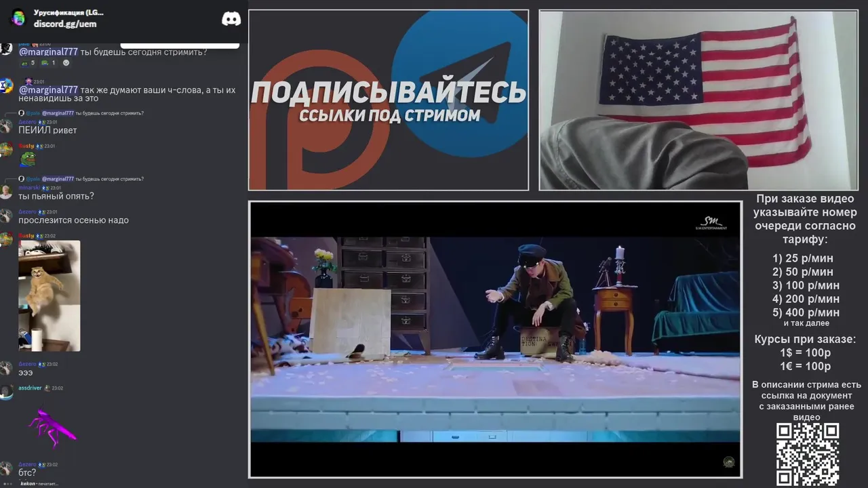Open @marginal777 mention in 'так же думают' message
This screenshot has height=488, width=868.
point(48,90)
